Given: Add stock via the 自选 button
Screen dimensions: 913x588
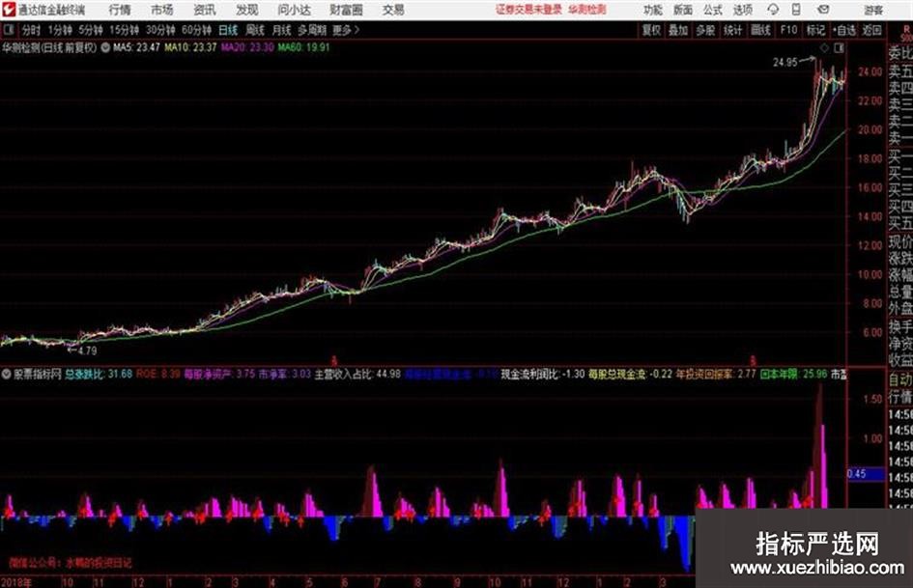Looking at the screenshot, I should tap(844, 30).
